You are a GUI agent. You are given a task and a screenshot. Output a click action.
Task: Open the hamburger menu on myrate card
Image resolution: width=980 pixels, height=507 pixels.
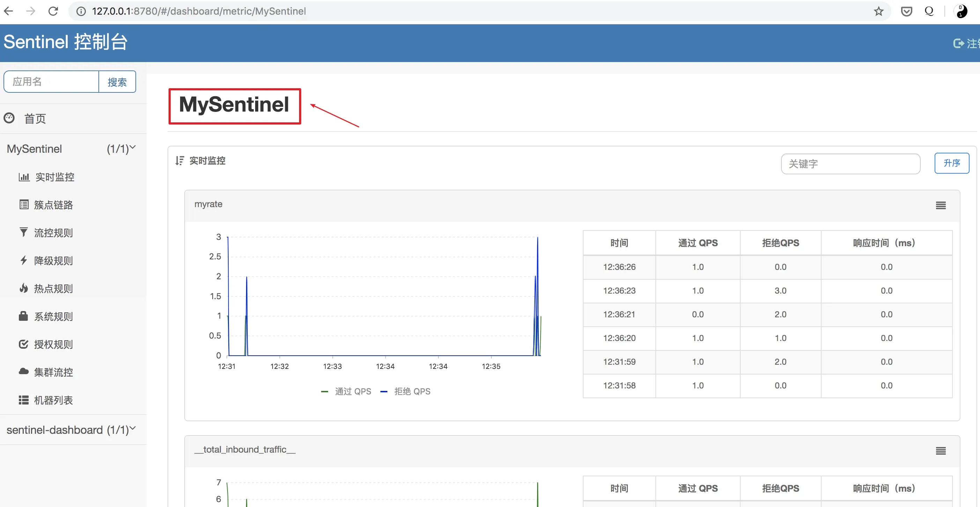pos(941,206)
